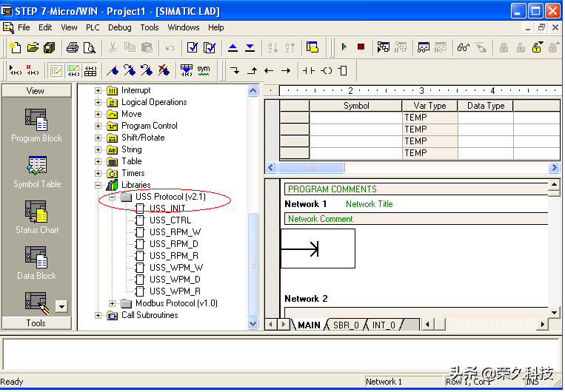Switch to the SBR_0 tab

coord(346,325)
